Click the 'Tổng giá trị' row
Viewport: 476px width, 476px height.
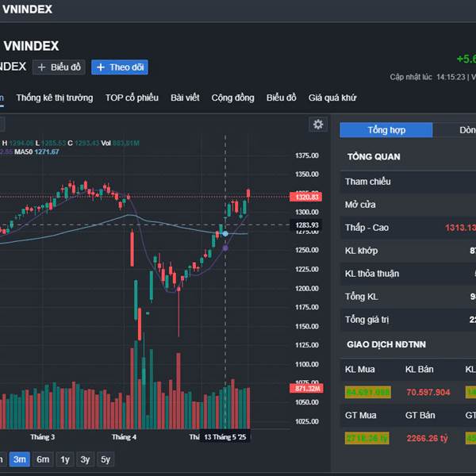[408, 320]
